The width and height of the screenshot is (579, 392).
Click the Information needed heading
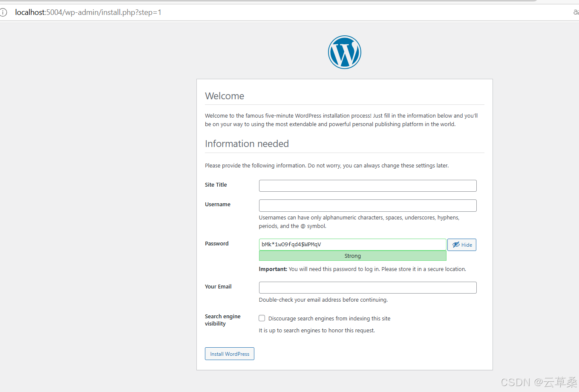tap(247, 144)
